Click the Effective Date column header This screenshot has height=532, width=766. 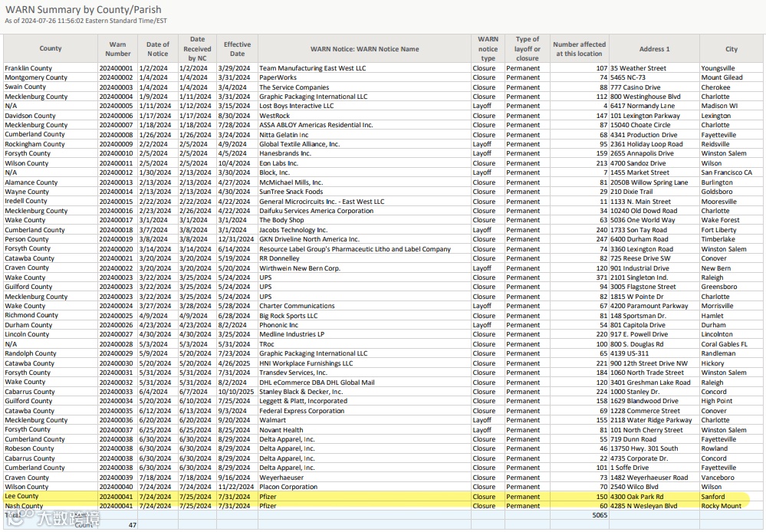pos(237,48)
